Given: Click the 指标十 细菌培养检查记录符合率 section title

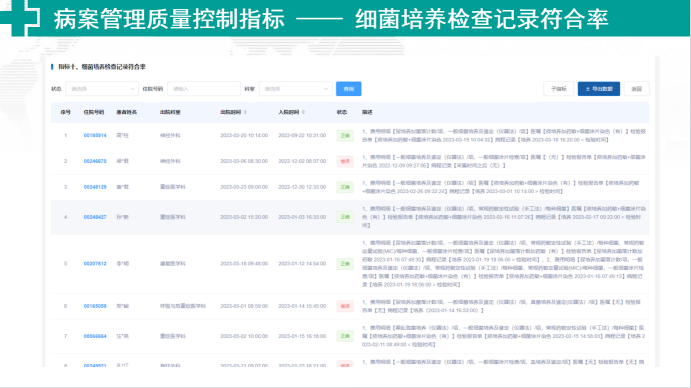Looking at the screenshot, I should (x=102, y=67).
